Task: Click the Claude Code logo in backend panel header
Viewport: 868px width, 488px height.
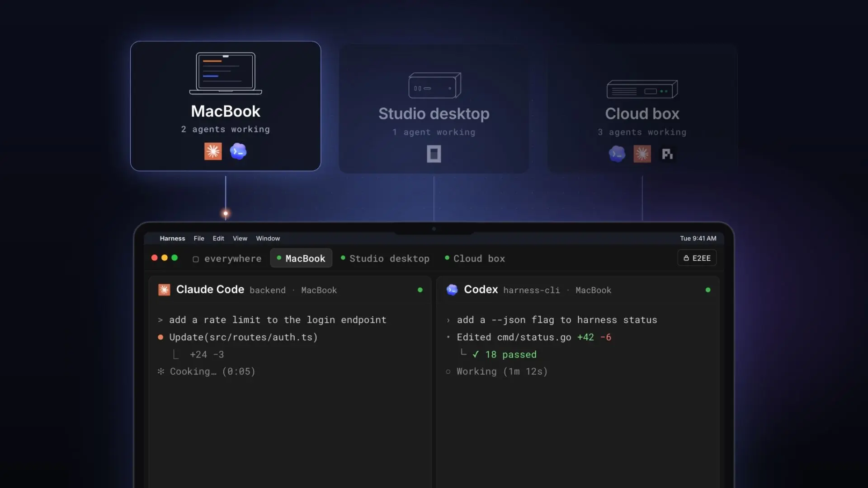Action: (x=164, y=290)
